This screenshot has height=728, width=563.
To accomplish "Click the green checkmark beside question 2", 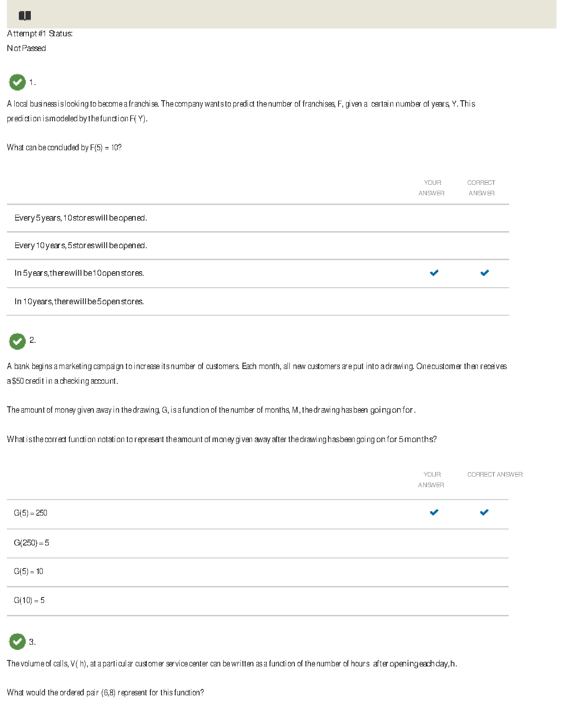I will (17, 341).
